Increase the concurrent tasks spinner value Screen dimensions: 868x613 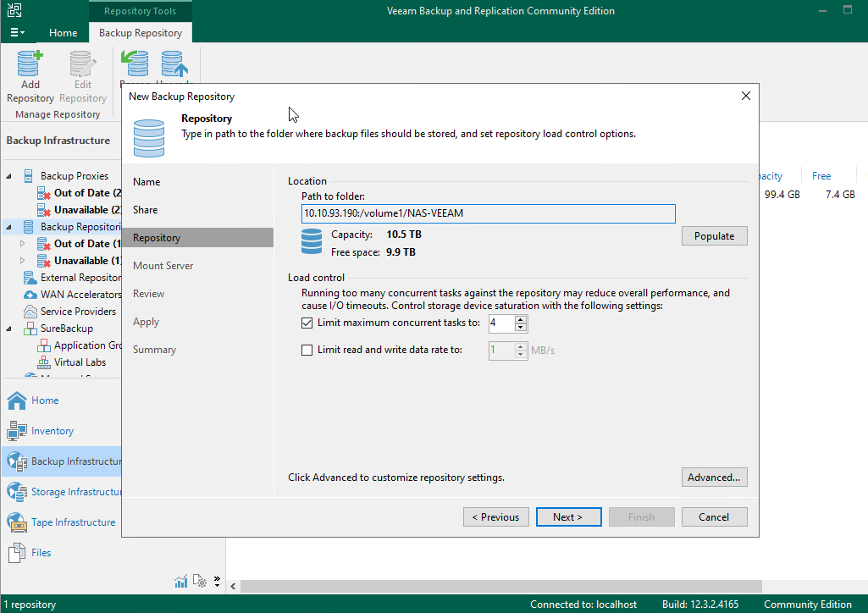(x=521, y=319)
